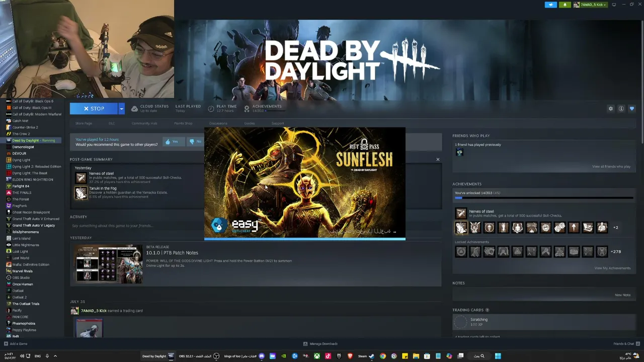The width and height of the screenshot is (644, 362).
Task: Select ELDEN RING NIGHTREIGN in library
Action: click(33, 179)
